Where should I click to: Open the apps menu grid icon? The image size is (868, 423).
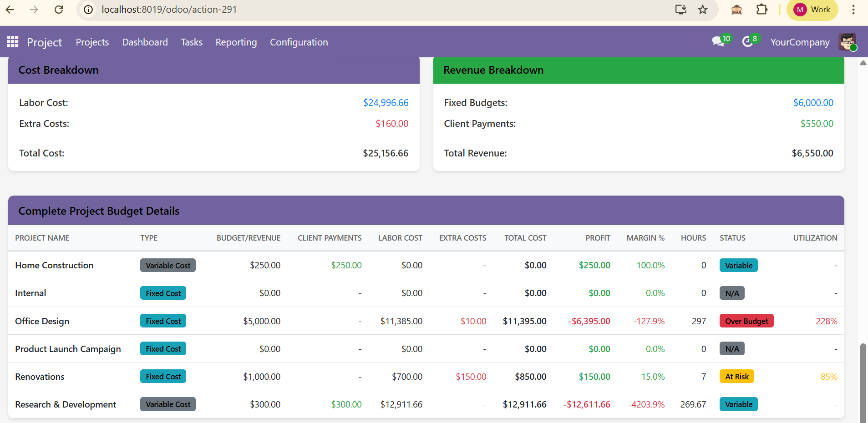pos(12,42)
